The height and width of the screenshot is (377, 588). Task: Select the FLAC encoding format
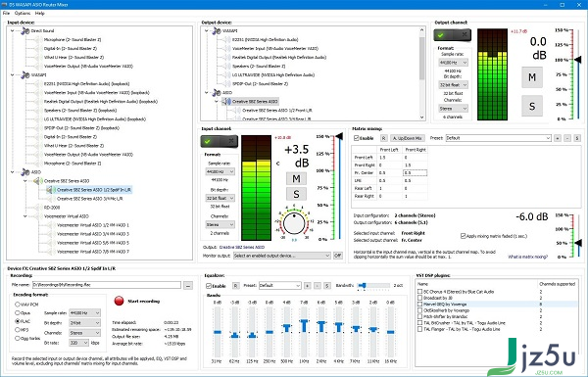(x=18, y=321)
